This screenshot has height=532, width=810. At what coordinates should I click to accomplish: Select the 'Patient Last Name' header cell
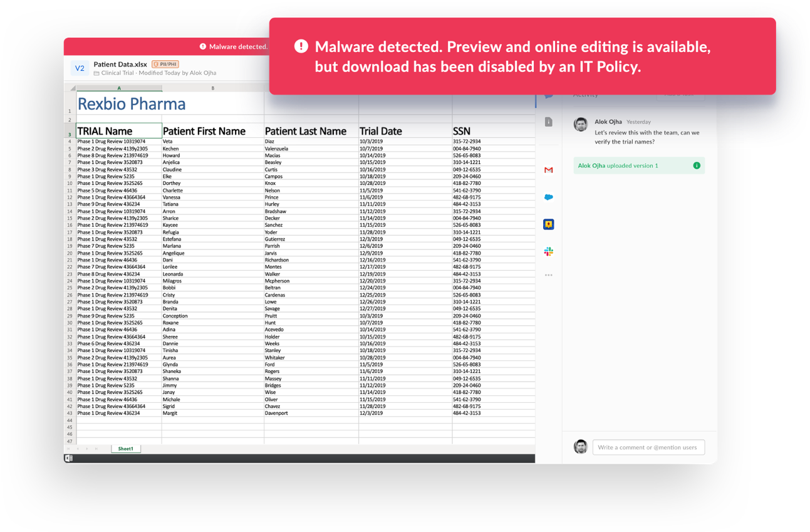click(311, 131)
